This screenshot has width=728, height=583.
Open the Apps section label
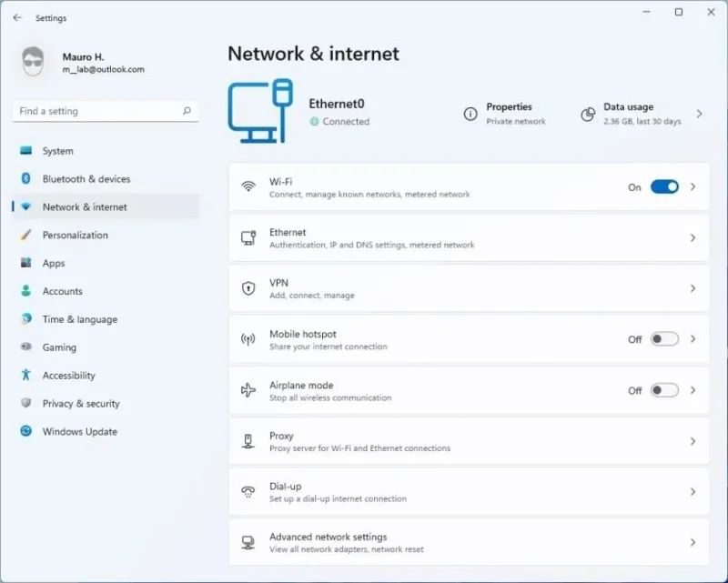(x=54, y=263)
